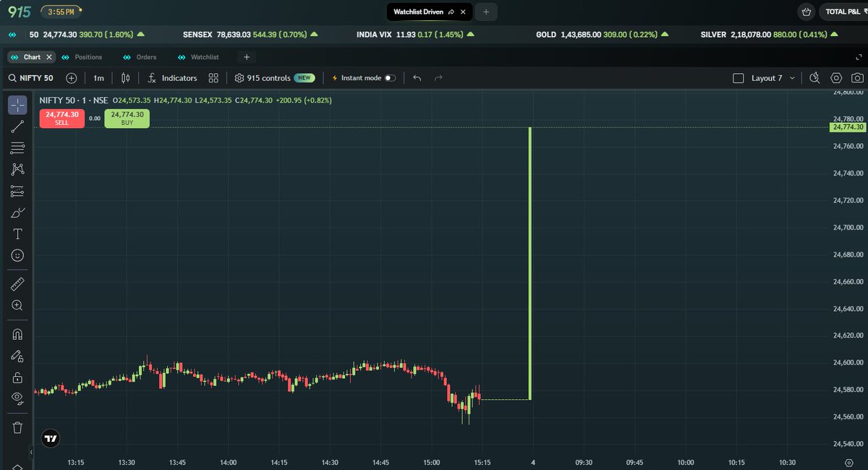Activate the zoom-in magnifier tool

(18, 306)
